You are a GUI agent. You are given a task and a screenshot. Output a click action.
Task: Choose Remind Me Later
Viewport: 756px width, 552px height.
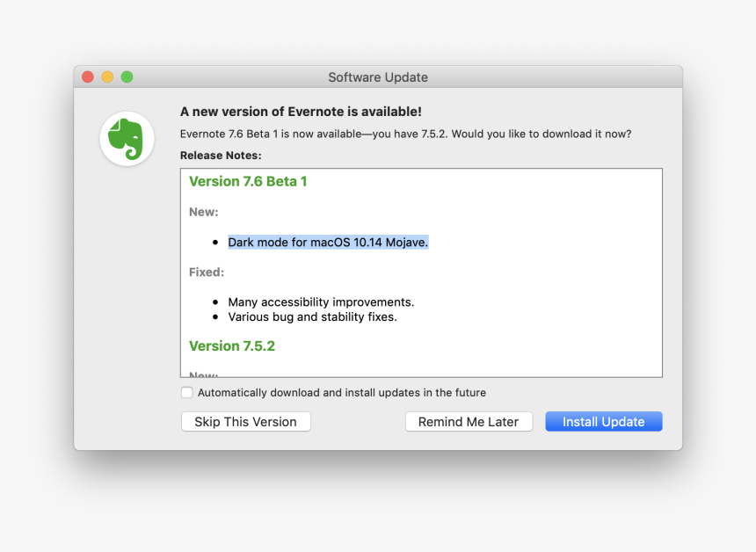pos(469,421)
